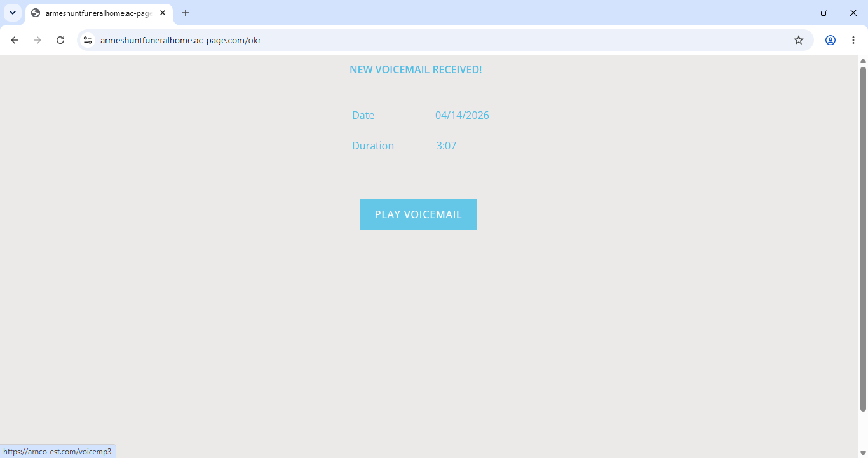Select the armeshuntfuneralhome.ac-page tab
This screenshot has width=868, height=458.
click(x=99, y=13)
